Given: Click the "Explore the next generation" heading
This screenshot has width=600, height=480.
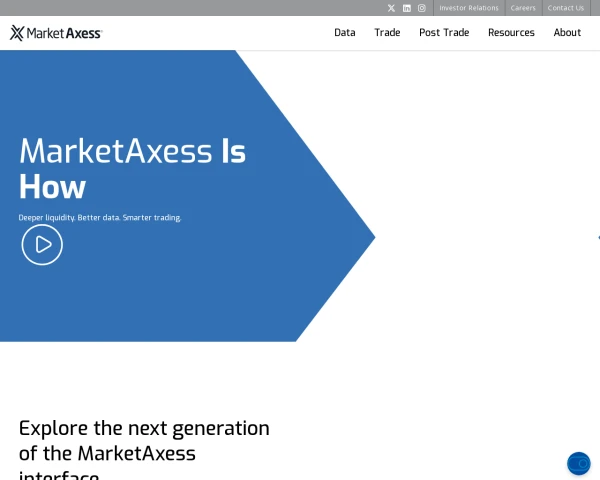Looking at the screenshot, I should (x=144, y=440).
